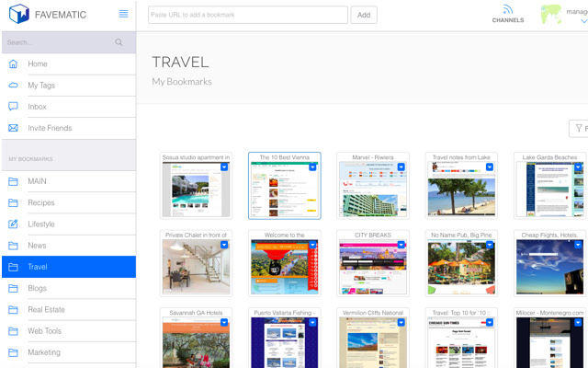Open No Name Pub thumbnail
This screenshot has width=588, height=368.
(461, 267)
